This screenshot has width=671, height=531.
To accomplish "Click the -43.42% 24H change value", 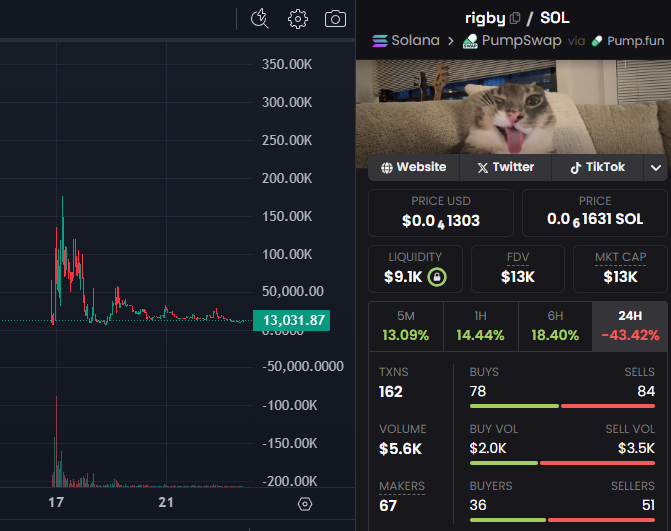I will click(630, 335).
